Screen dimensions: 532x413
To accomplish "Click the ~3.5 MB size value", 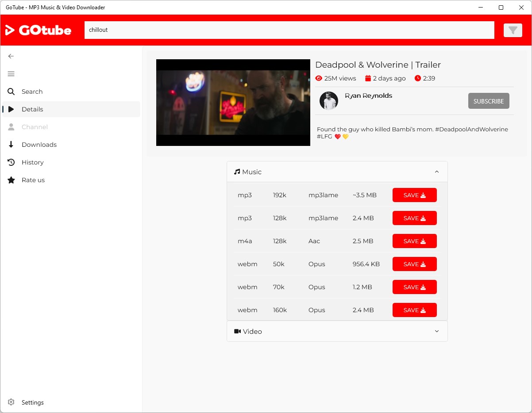I will tap(365, 195).
